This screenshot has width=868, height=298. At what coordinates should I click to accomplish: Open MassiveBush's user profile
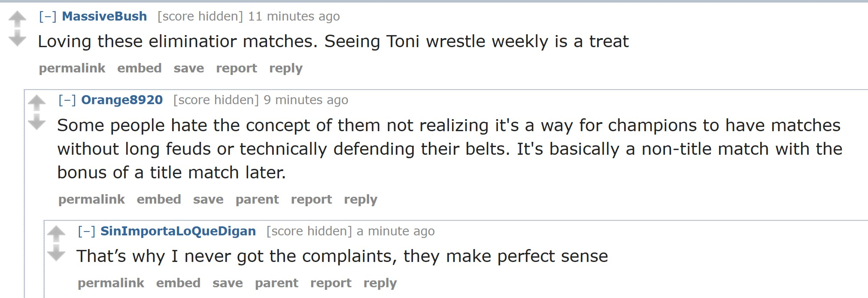[x=104, y=16]
